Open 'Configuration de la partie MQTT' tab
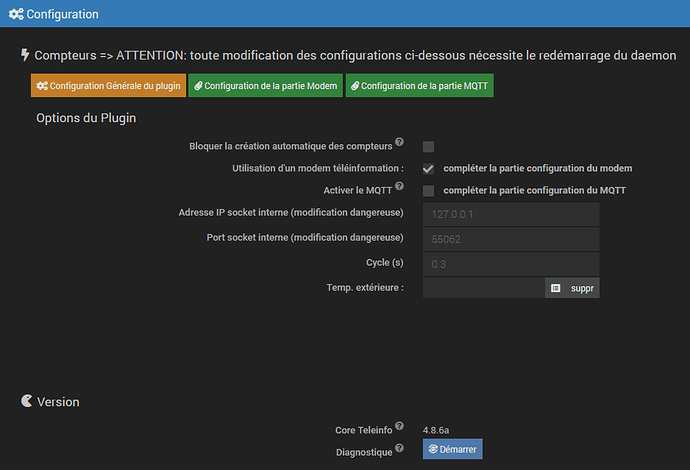Screen dimensions: 690x470 point(420,86)
